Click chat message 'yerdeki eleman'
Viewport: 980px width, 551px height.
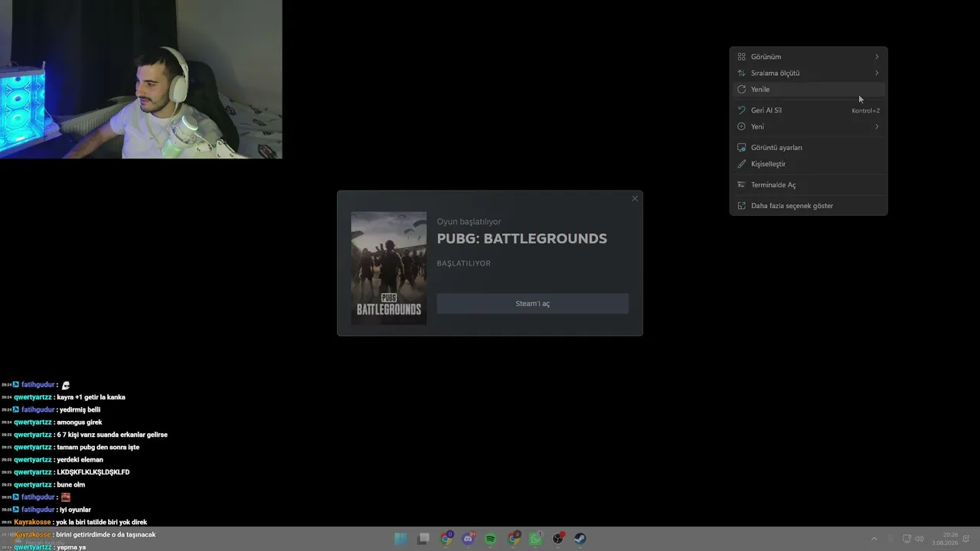pyautogui.click(x=80, y=460)
